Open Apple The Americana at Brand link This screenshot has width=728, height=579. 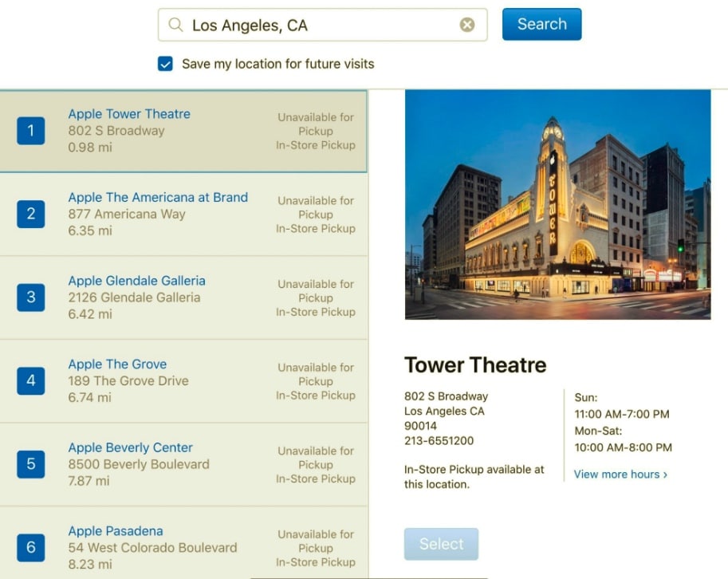[158, 197]
